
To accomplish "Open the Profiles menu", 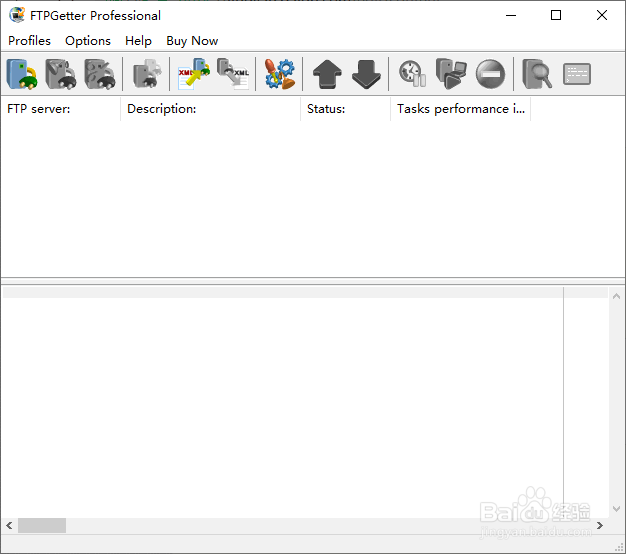I will [30, 41].
